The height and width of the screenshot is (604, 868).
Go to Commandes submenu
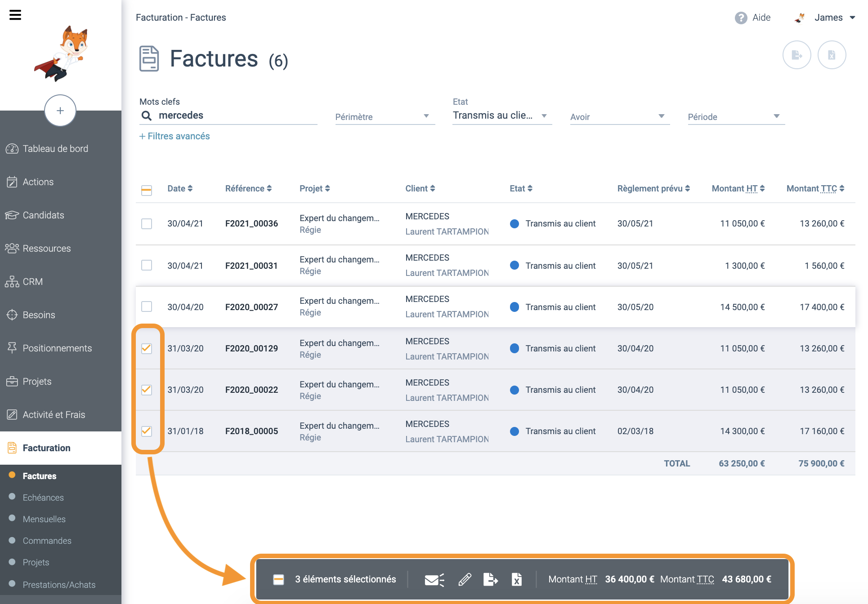47,541
